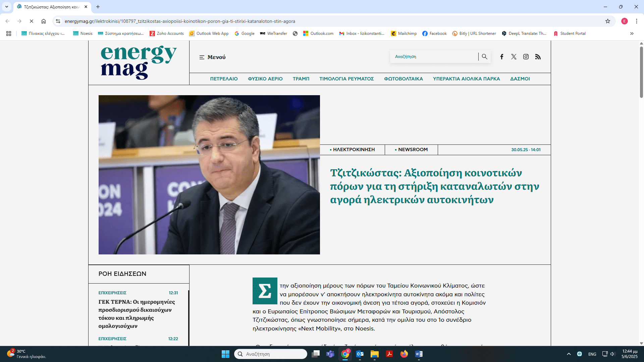This screenshot has height=362, width=644.
Task: Open the Mailchimp bookmark
Action: (404, 34)
